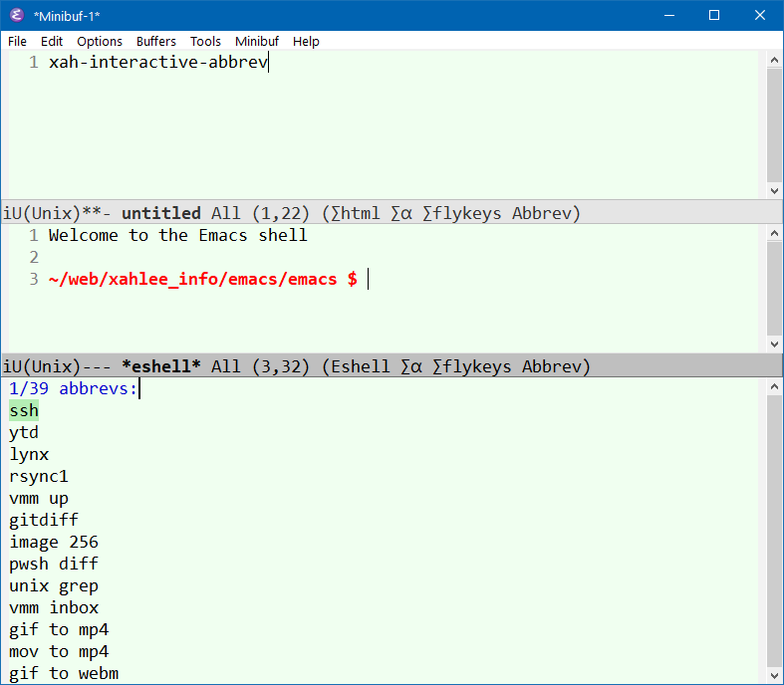Select the 'image 256' abbrev
The width and height of the screenshot is (784, 685).
click(x=54, y=542)
